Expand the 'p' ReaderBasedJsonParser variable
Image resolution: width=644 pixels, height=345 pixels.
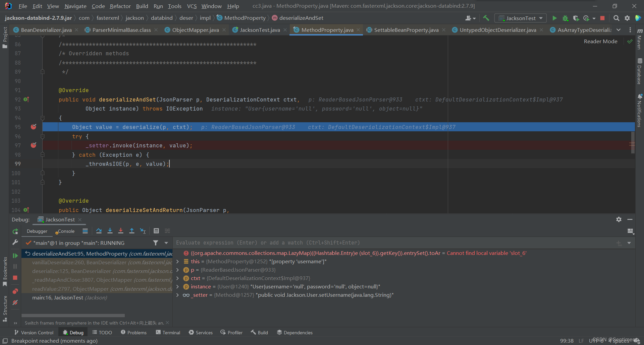click(x=177, y=270)
